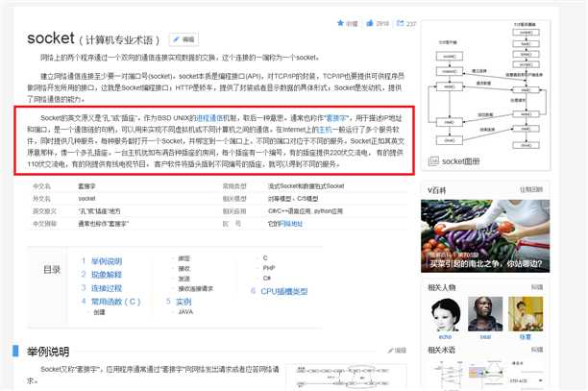The image size is (588, 391).
Task: Open the socket flowchart diagram image
Action: [x=487, y=86]
